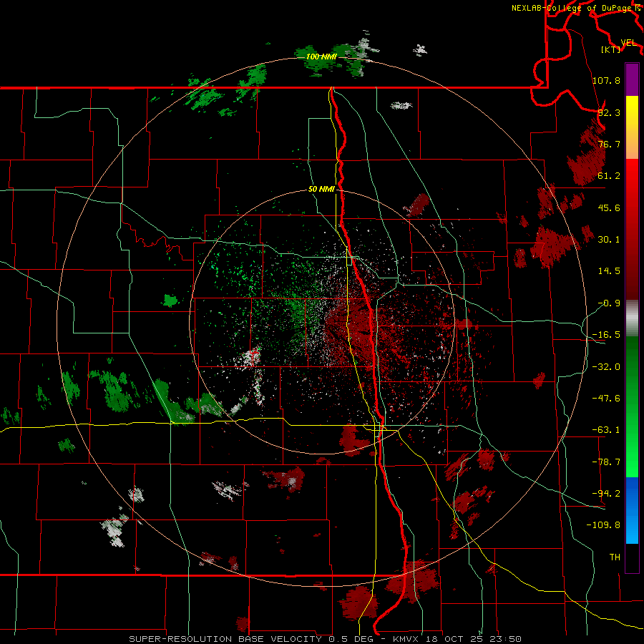
Task: Click the blue segment of color bar
Action: click(x=632, y=510)
